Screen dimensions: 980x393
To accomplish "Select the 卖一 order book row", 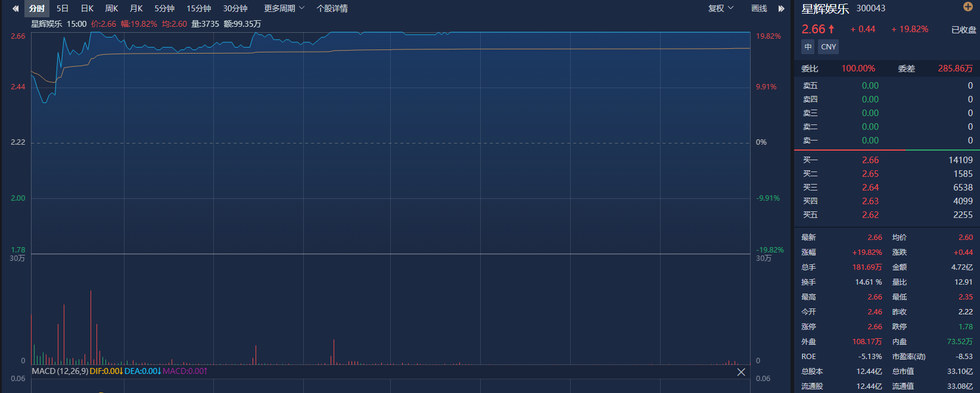I will tap(887, 141).
